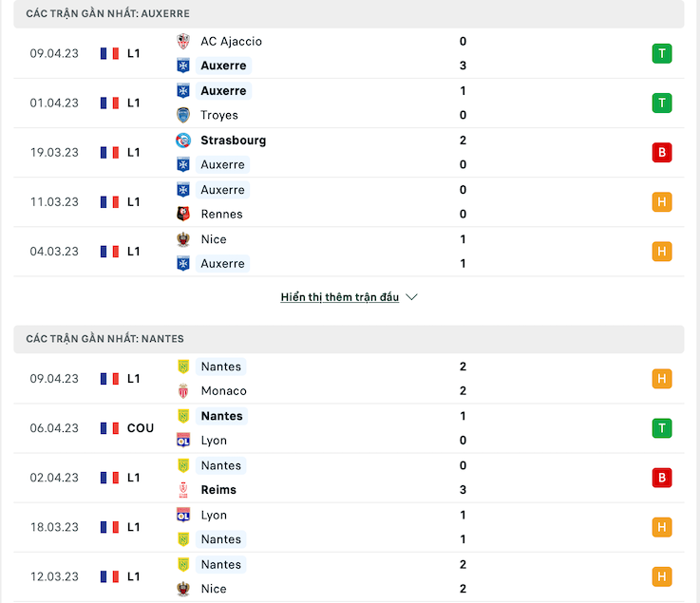Click the Nice crest in 12.03.23 match

pos(183,589)
